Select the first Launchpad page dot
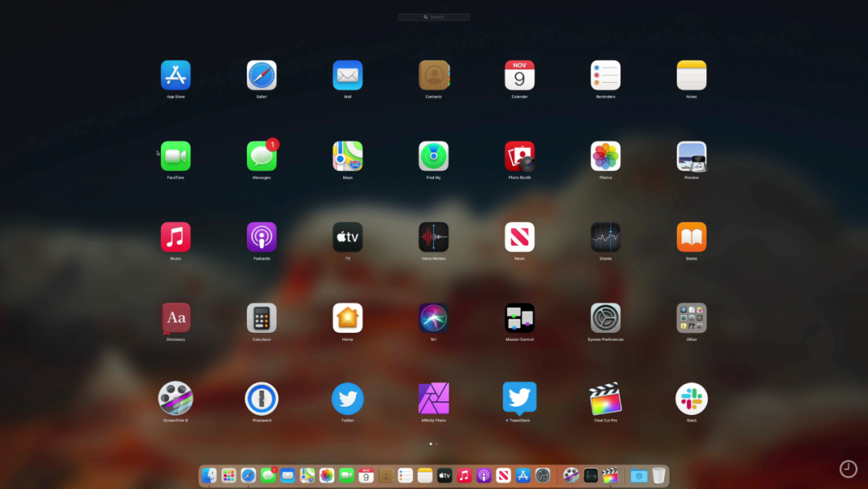 point(431,444)
